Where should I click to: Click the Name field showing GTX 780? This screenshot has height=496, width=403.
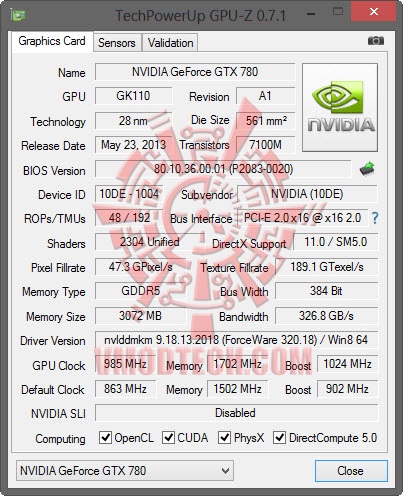coord(195,72)
